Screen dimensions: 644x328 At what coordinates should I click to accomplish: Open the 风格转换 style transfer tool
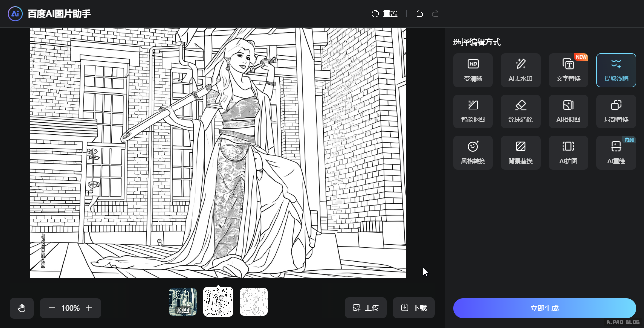pos(473,153)
